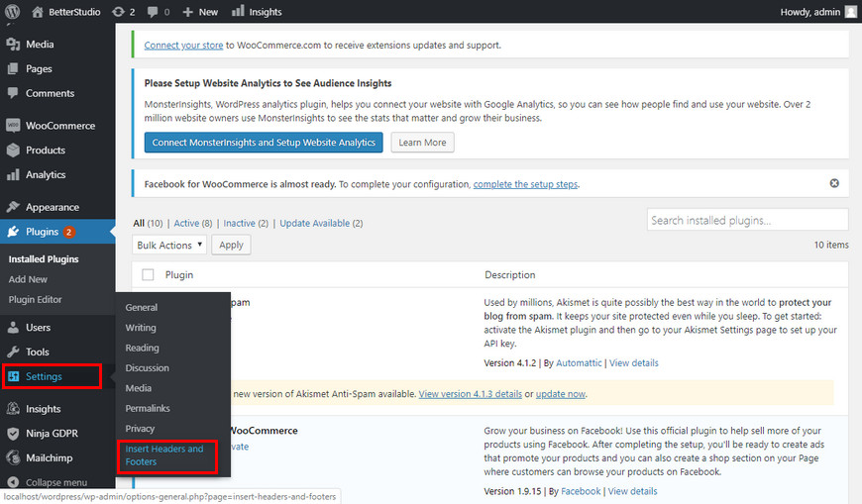The width and height of the screenshot is (862, 504).
Task: Open the complete the setup steps link
Action: click(525, 184)
